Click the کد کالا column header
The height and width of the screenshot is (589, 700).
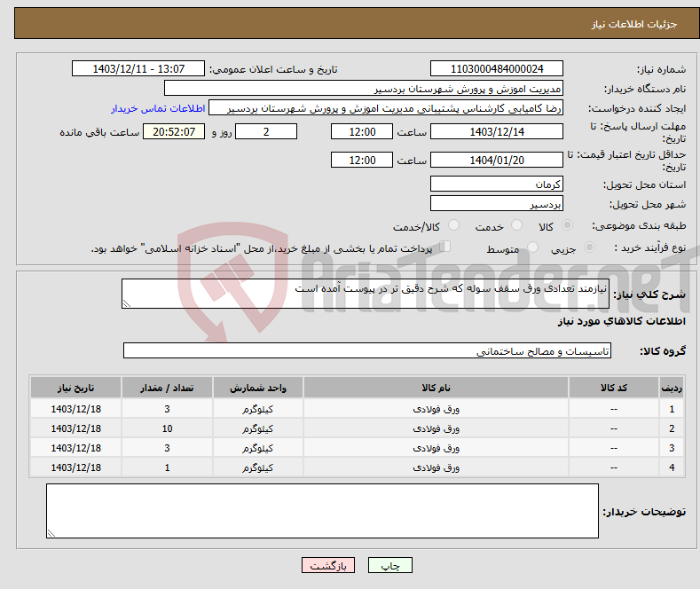(x=613, y=388)
